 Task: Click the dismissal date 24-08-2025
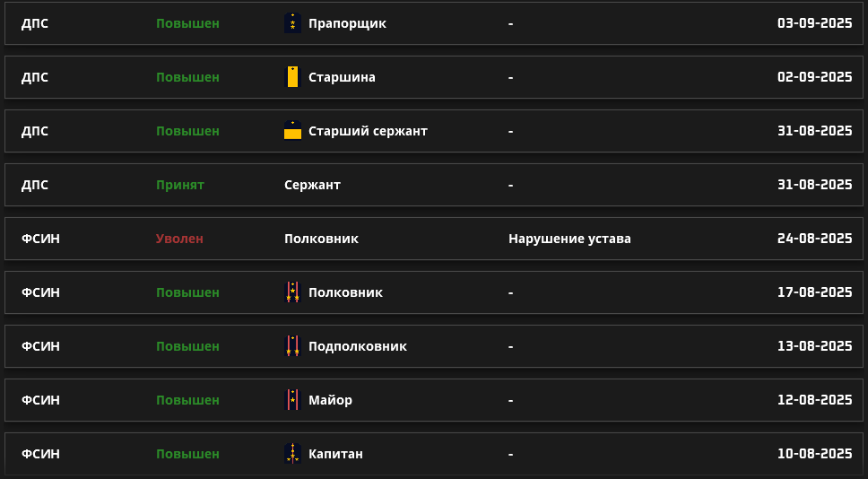pyautogui.click(x=814, y=239)
